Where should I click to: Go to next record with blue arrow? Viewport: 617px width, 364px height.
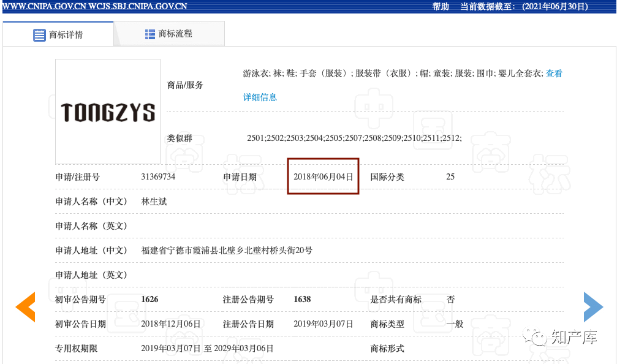tap(593, 307)
